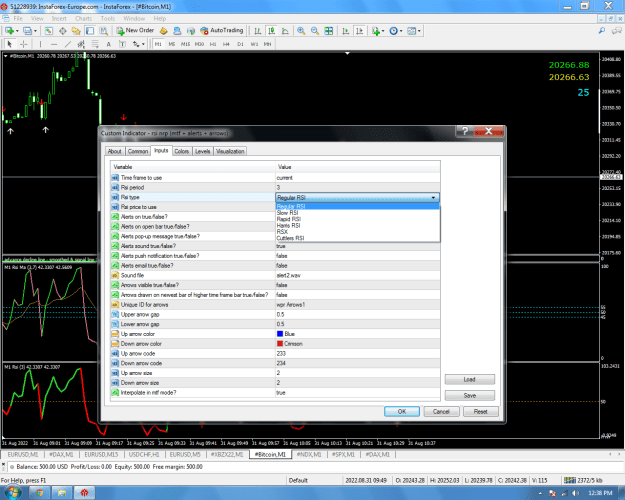This screenshot has height=500, width=625.
Task: Toggle the Terminal panel icon
Action: pyautogui.click(x=90, y=31)
